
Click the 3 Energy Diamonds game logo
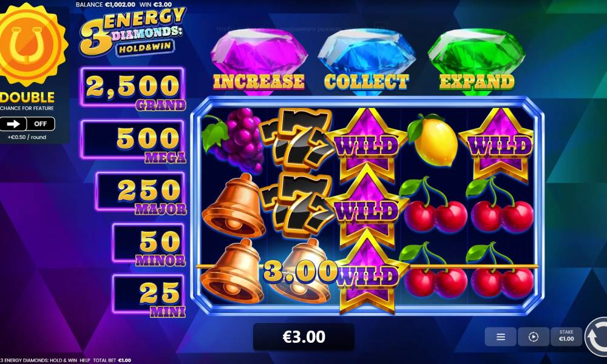[132, 33]
